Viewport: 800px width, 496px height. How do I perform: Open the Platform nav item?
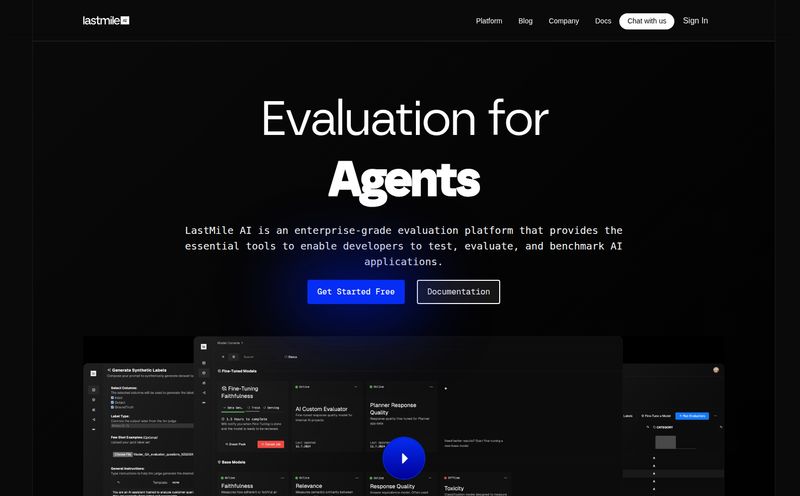pyautogui.click(x=489, y=21)
